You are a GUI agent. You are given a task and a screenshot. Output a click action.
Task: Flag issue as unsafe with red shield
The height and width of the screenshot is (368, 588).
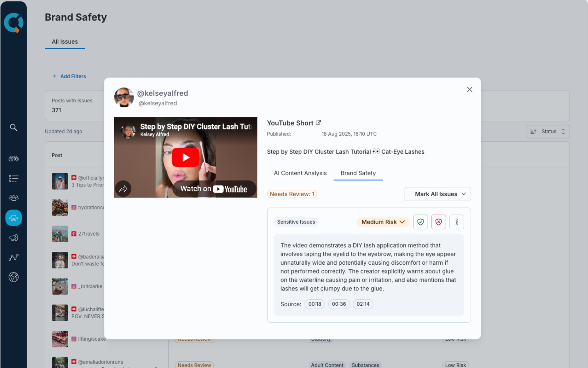(439, 222)
